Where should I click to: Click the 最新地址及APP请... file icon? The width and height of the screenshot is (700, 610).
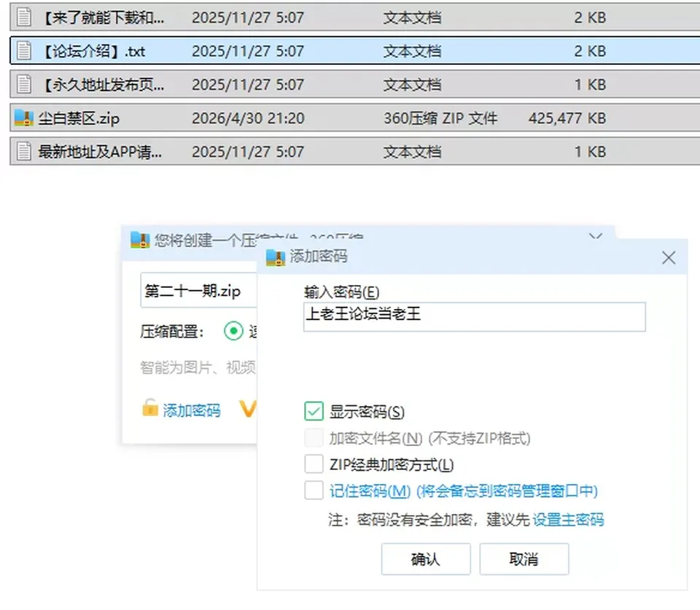tap(24, 152)
